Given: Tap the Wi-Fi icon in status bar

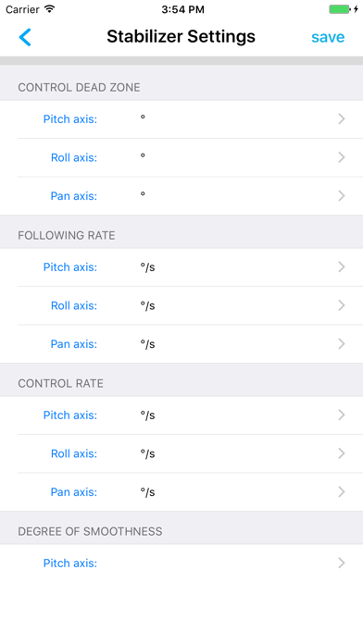Looking at the screenshot, I should tap(49, 9).
